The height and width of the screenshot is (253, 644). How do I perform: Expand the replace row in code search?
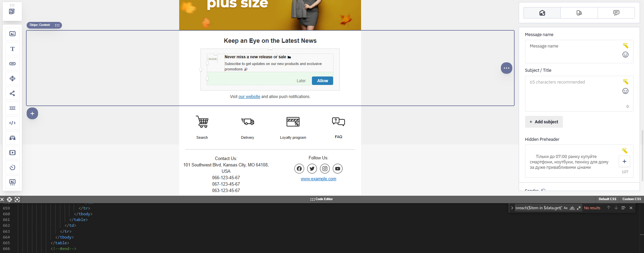(512, 208)
